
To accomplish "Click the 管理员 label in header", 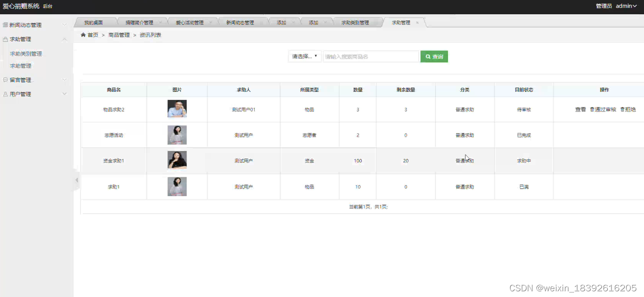I will [604, 6].
